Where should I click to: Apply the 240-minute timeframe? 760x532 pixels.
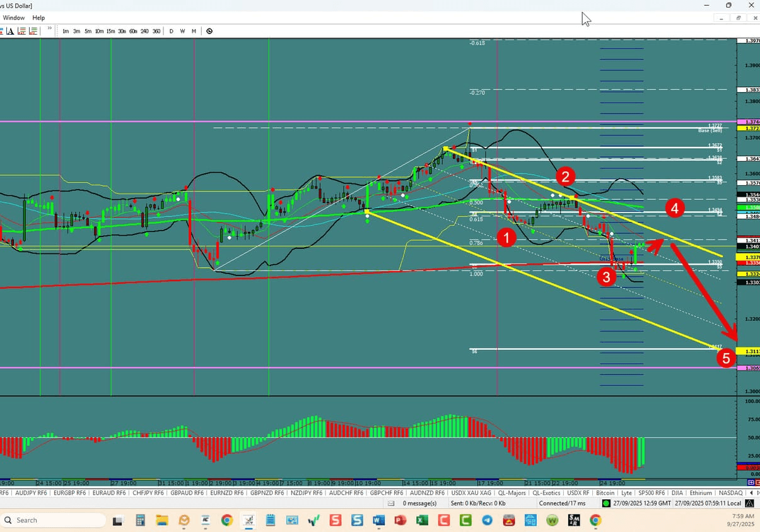point(144,30)
